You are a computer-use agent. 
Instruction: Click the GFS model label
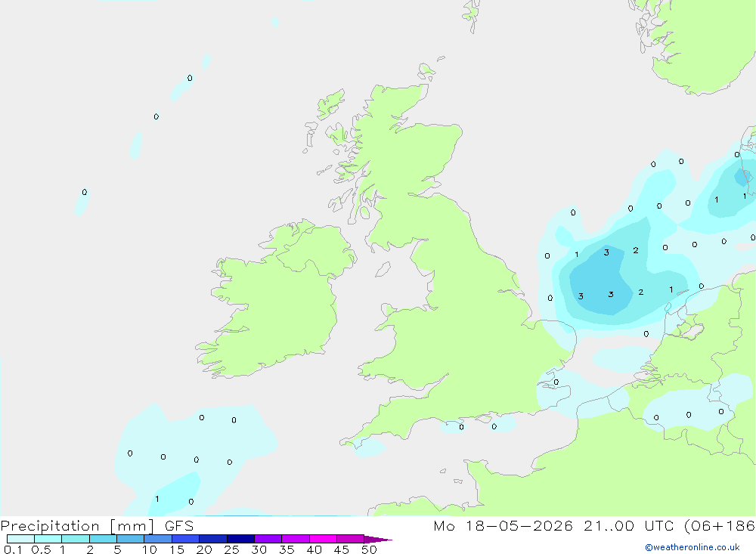pyautogui.click(x=179, y=525)
